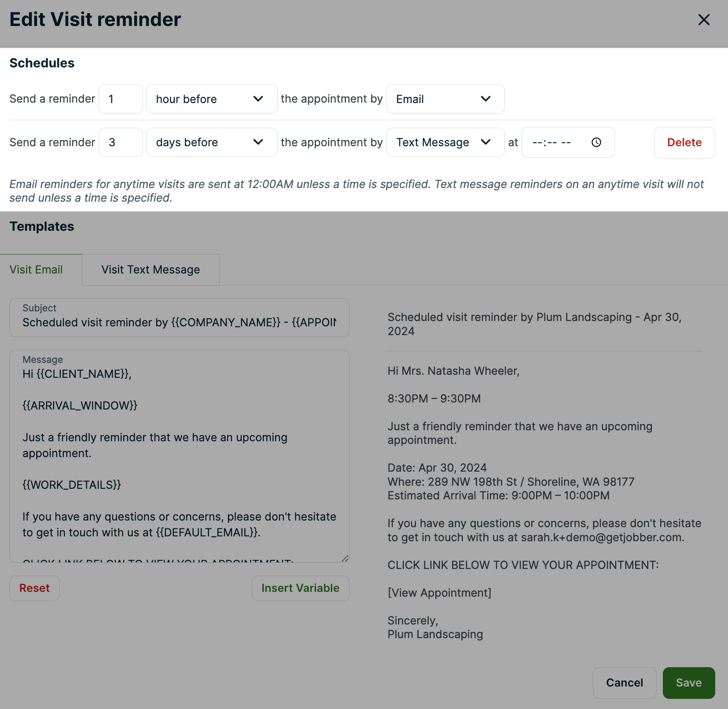This screenshot has width=728, height=709.
Task: Click the clock icon in time field
Action: (596, 142)
